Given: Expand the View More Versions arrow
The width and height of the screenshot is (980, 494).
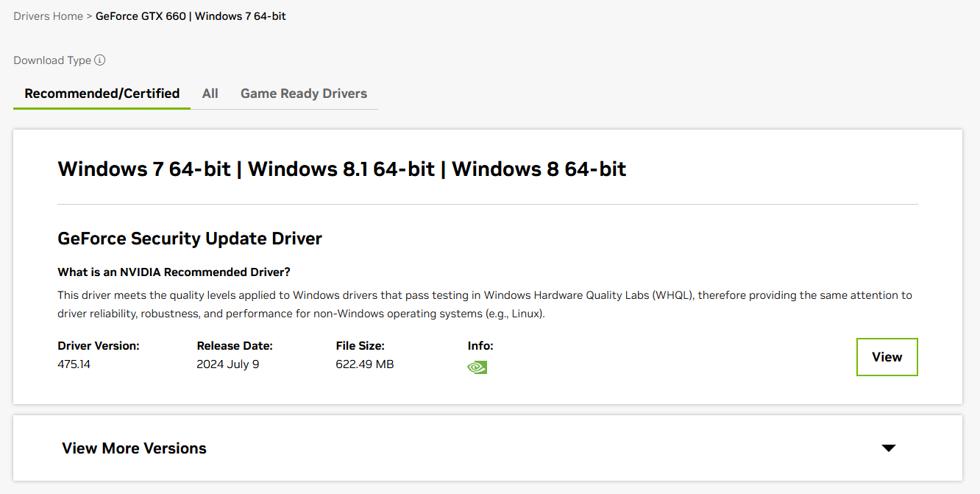Looking at the screenshot, I should (x=889, y=448).
